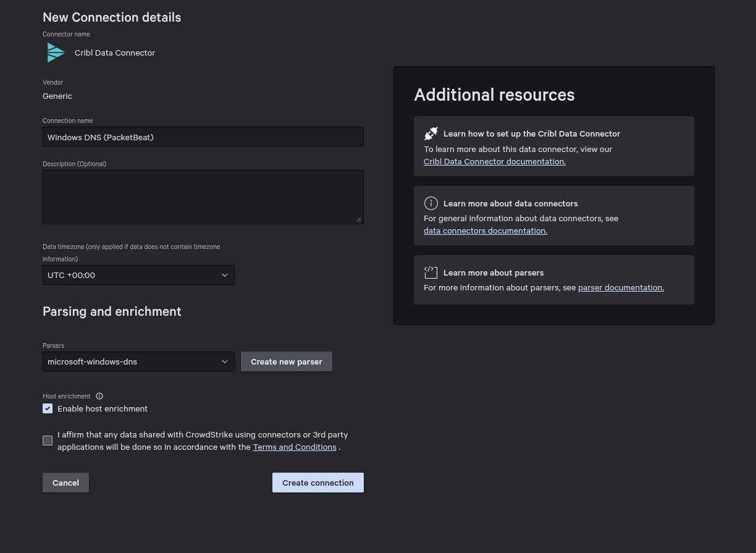Click the chevron on the Data timezone selector

point(225,275)
